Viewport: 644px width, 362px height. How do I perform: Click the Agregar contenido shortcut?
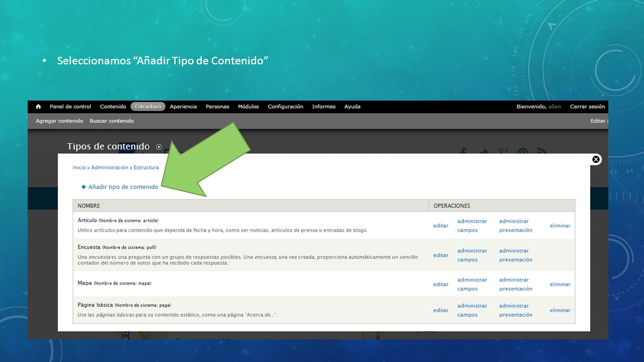coord(59,121)
